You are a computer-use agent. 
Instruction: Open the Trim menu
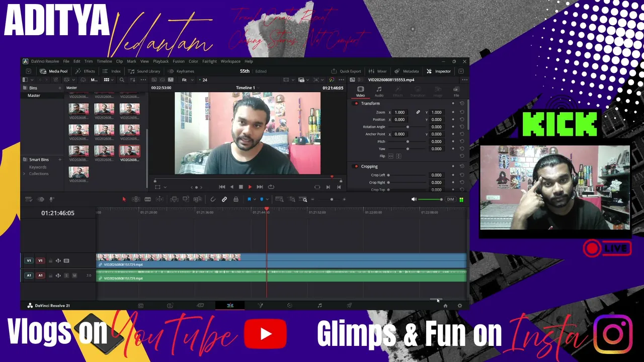(89, 61)
